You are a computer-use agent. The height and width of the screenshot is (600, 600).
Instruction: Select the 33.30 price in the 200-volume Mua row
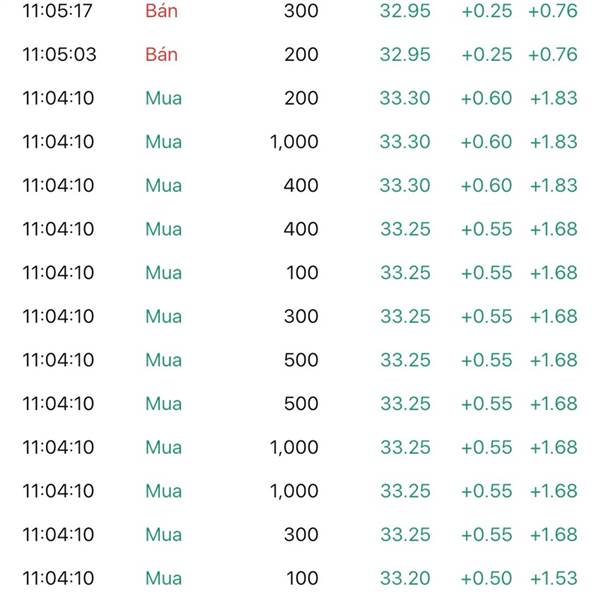coord(405,98)
